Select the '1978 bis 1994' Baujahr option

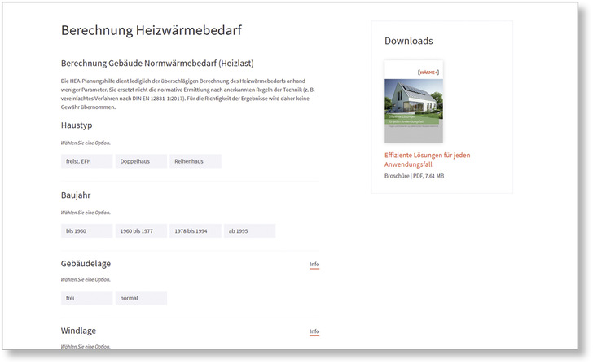tap(195, 231)
